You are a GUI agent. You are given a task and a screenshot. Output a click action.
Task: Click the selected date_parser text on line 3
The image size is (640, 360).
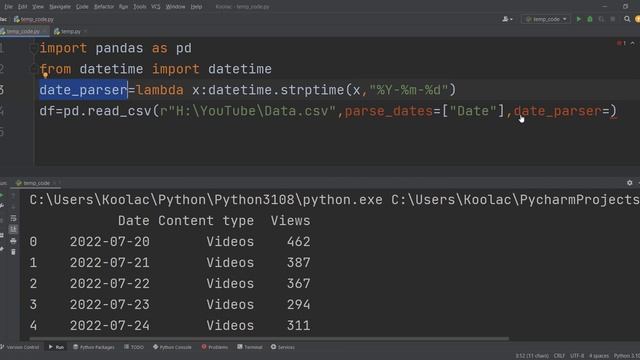[84, 90]
